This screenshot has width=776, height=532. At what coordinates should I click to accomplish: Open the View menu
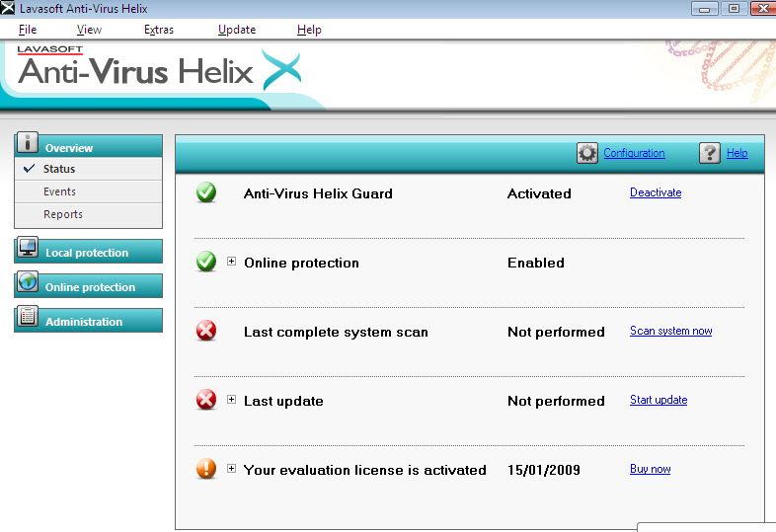point(89,30)
